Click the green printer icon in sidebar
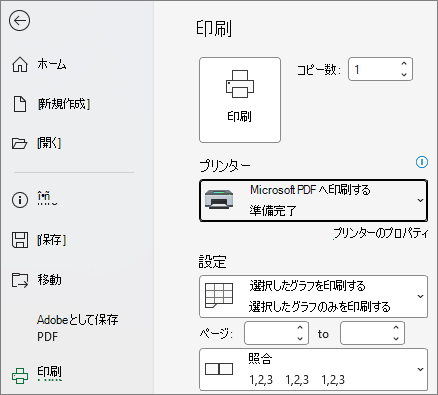The image size is (438, 395). click(20, 376)
